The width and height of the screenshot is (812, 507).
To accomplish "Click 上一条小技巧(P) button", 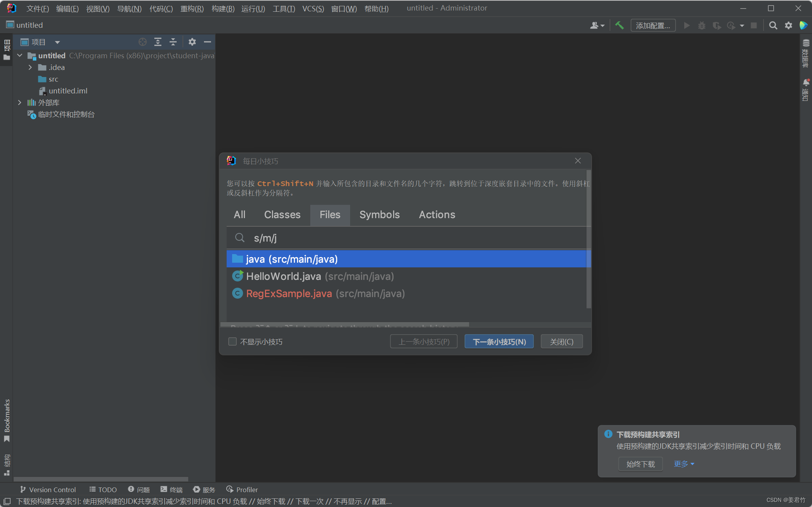I will click(x=424, y=341).
